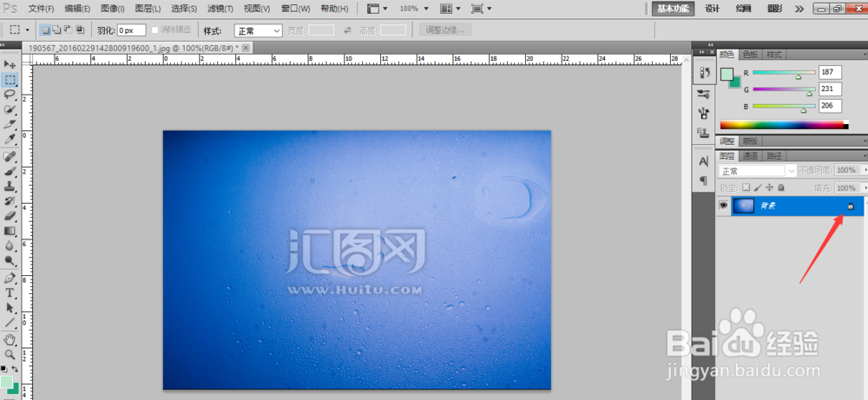This screenshot has height=400, width=868.
Task: Click the R color slider
Action: click(x=784, y=73)
